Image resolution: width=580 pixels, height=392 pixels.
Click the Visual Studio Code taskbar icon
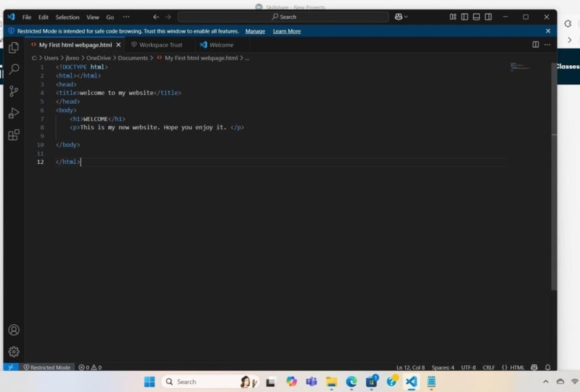pos(412,382)
